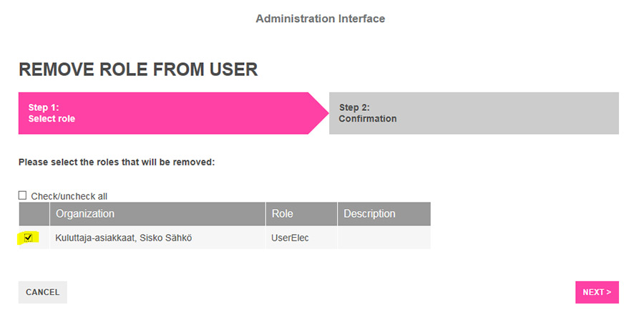The height and width of the screenshot is (320, 644).
Task: Click the Check/uncheck all label text
Action: point(69,196)
